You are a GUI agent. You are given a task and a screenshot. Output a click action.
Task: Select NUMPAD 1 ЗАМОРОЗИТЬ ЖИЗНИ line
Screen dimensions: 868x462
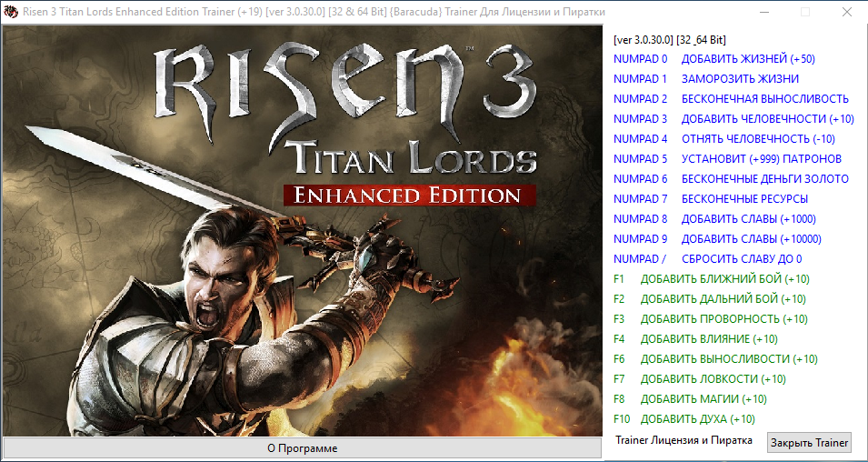click(706, 78)
